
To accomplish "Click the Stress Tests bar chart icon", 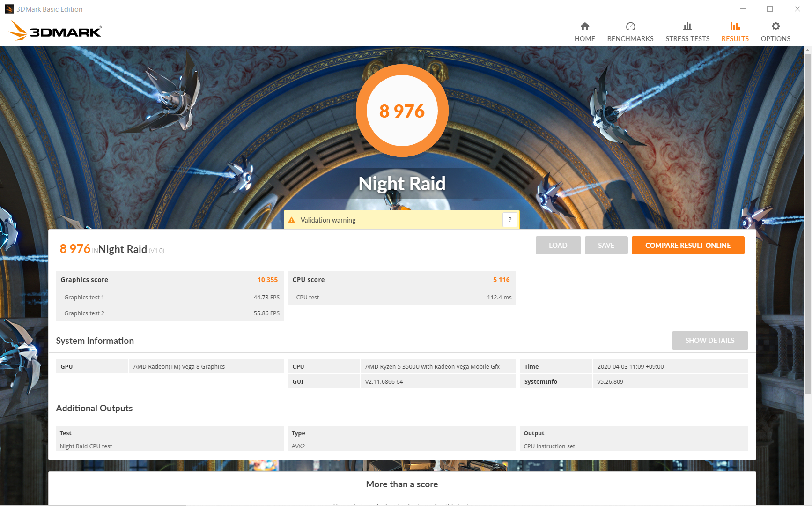I will 687,26.
